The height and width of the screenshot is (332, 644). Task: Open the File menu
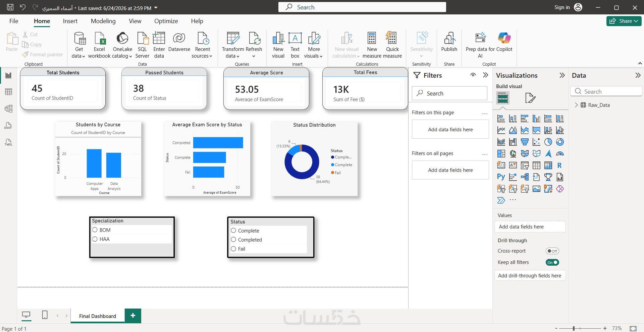coord(14,21)
